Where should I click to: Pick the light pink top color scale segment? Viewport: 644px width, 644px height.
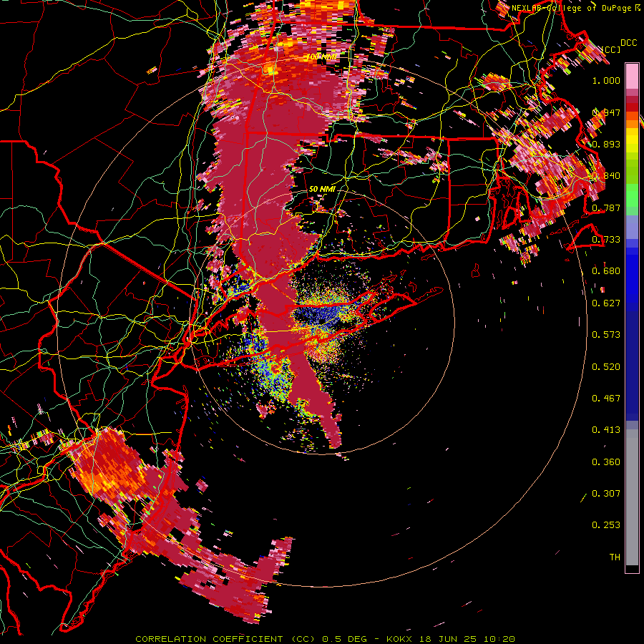point(632,77)
